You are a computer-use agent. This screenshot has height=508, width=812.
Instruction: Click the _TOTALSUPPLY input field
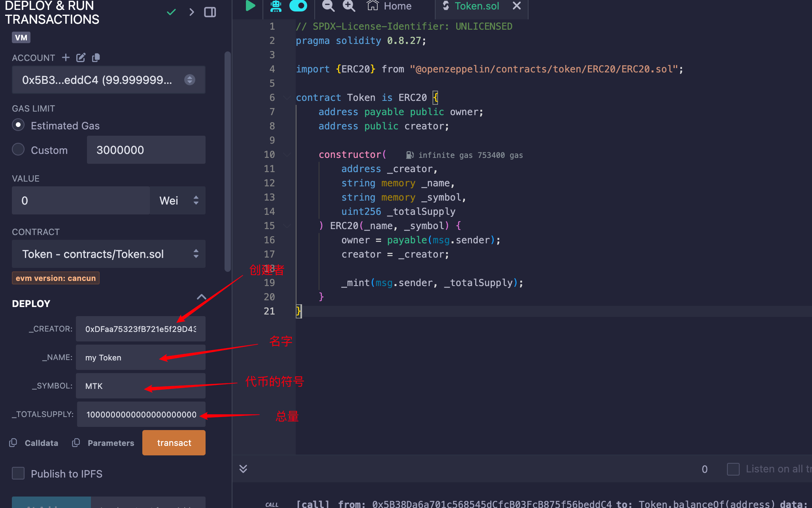pyautogui.click(x=142, y=414)
